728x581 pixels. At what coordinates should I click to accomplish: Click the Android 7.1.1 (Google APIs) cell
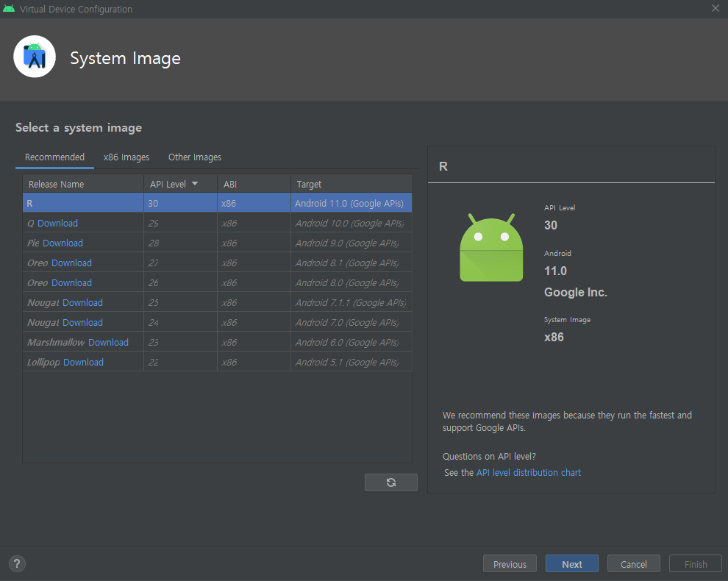click(x=351, y=303)
